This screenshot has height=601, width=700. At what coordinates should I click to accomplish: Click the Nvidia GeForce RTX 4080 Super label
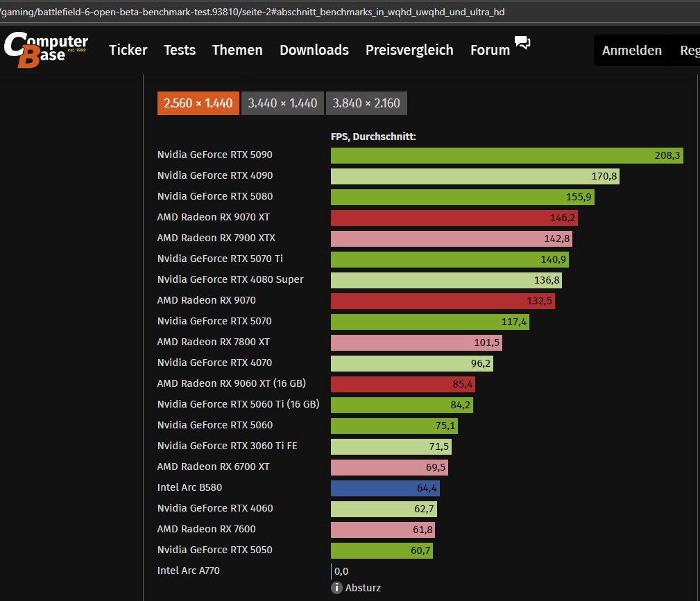(230, 279)
